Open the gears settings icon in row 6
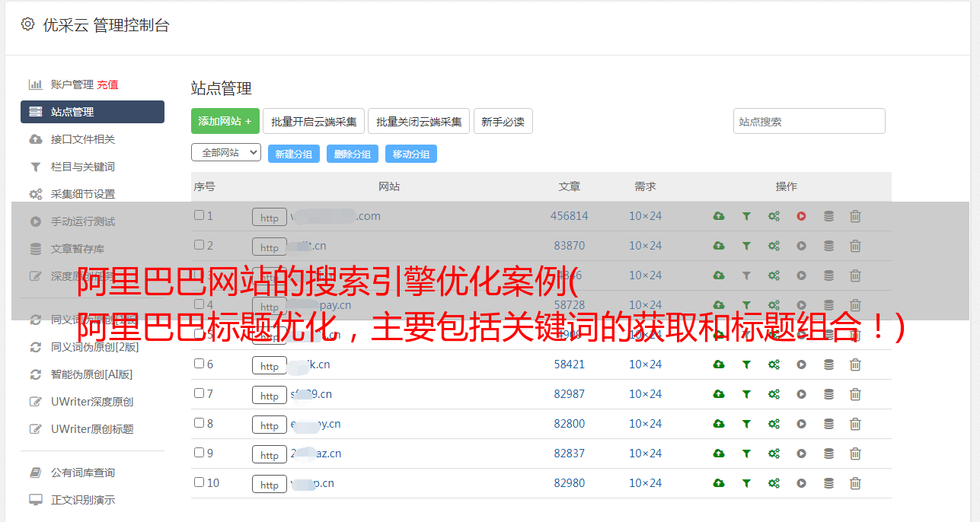Image resolution: width=980 pixels, height=522 pixels. tap(774, 364)
